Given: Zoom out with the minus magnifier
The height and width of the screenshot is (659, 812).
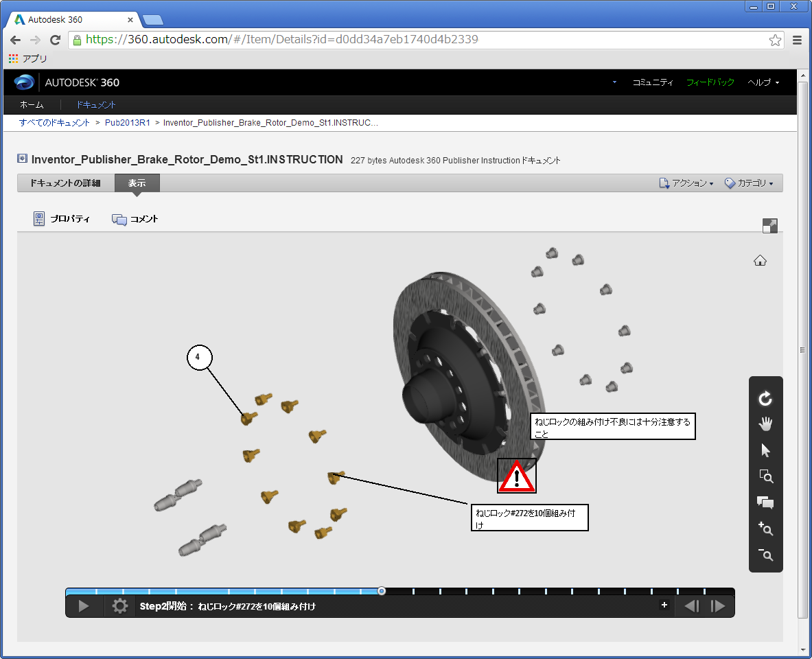Looking at the screenshot, I should click(765, 555).
